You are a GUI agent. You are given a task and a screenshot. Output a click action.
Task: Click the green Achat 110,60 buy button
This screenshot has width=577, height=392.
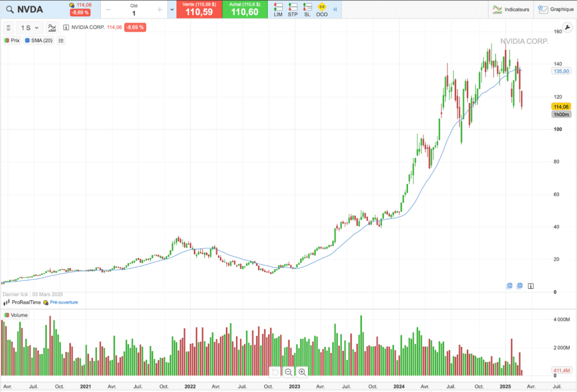click(x=245, y=9)
